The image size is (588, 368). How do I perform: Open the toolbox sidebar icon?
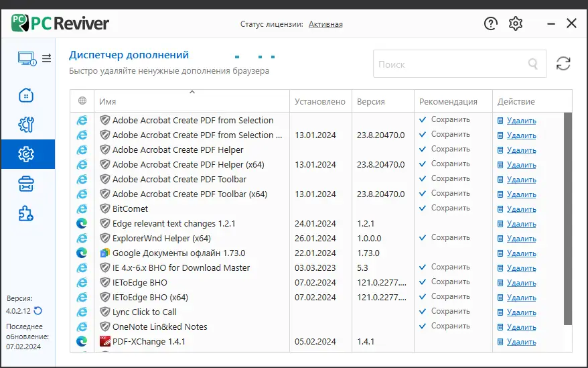click(27, 184)
